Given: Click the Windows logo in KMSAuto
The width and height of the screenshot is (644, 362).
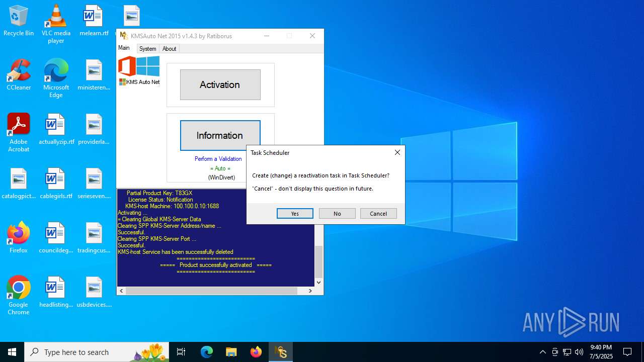Looking at the screenshot, I should 148,66.
